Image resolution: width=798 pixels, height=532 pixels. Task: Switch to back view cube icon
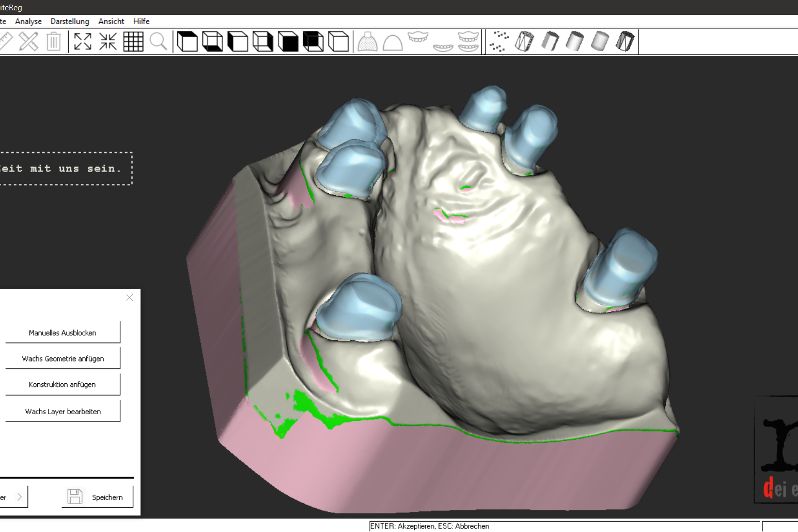coord(314,41)
